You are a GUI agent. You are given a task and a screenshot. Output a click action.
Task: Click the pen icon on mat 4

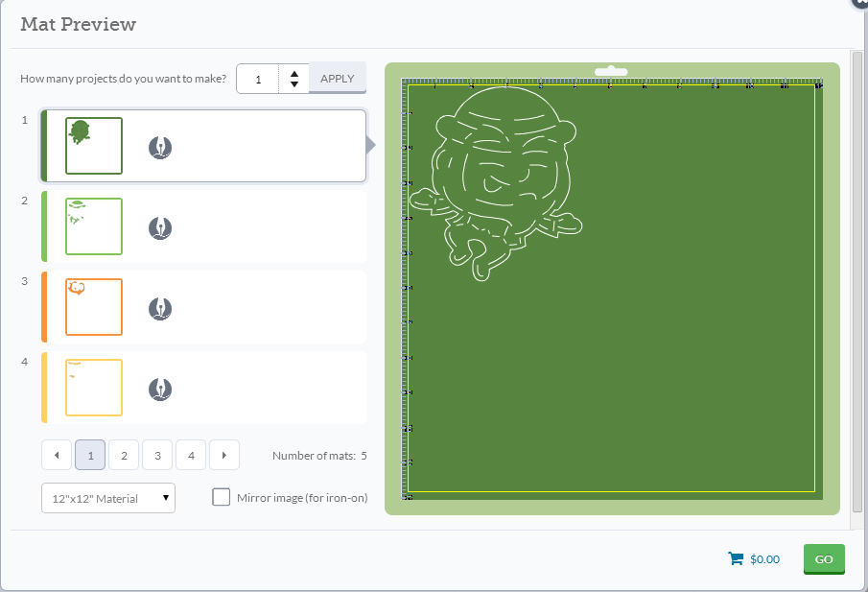point(160,390)
